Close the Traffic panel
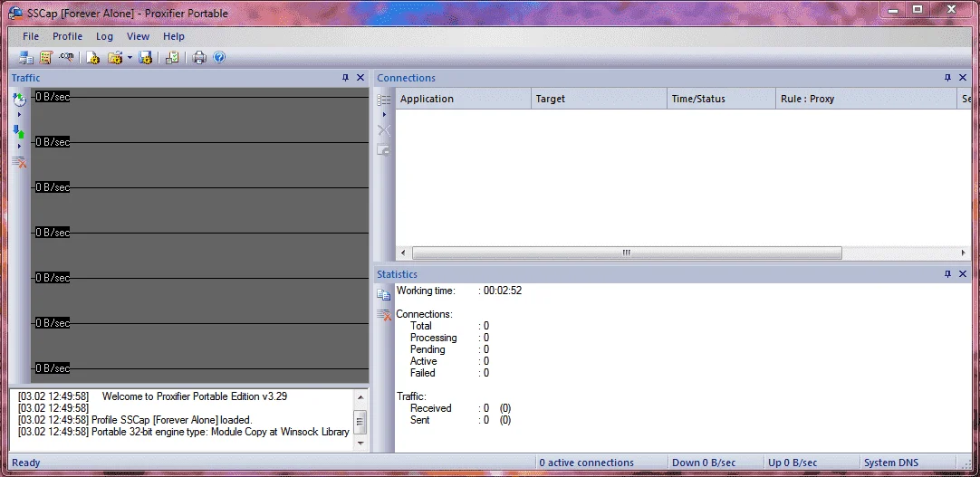This screenshot has height=477, width=980. tap(360, 78)
